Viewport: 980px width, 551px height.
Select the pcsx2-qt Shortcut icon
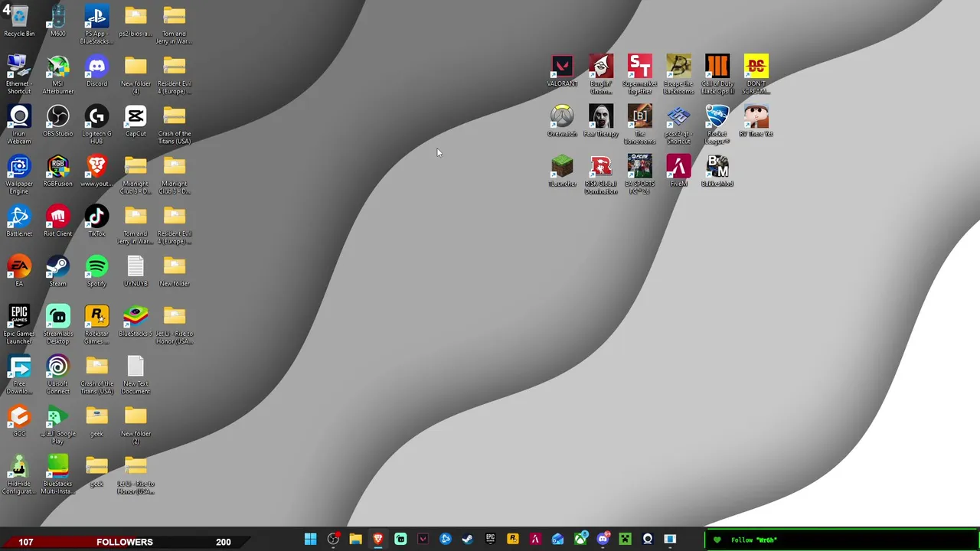coord(678,125)
